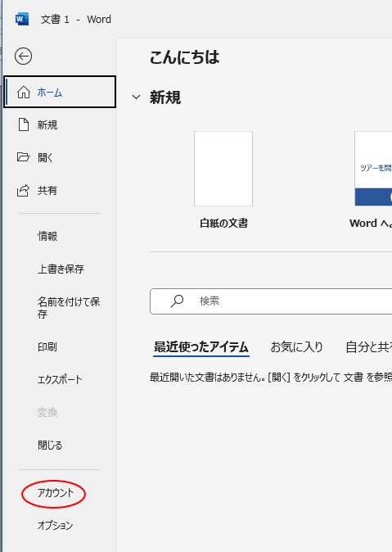Viewport: 392px width, 552px height.
Task: Click the Word logo in title bar
Action: pos(22,19)
